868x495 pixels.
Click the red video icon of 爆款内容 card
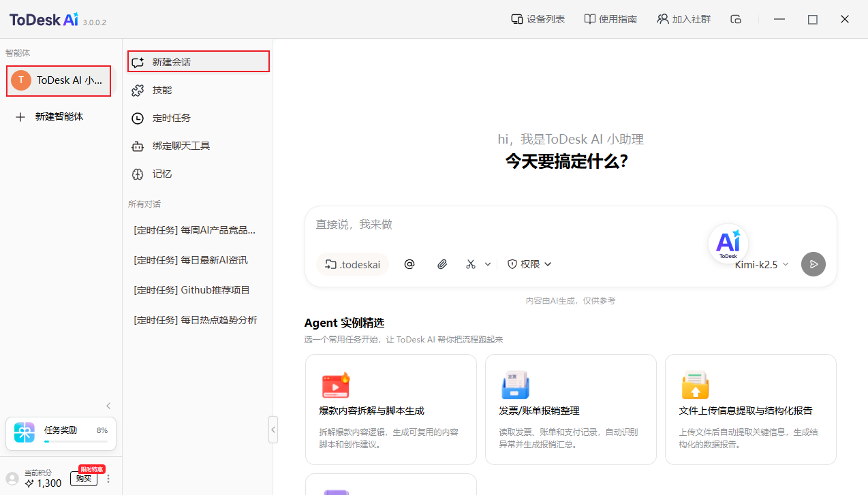335,385
